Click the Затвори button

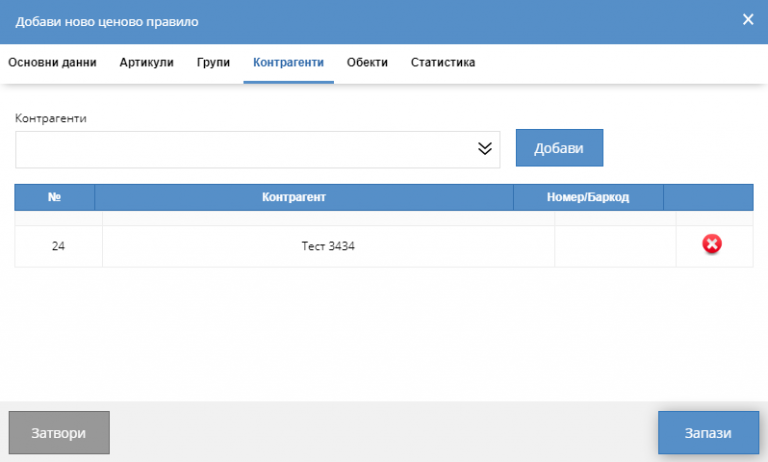(x=59, y=433)
